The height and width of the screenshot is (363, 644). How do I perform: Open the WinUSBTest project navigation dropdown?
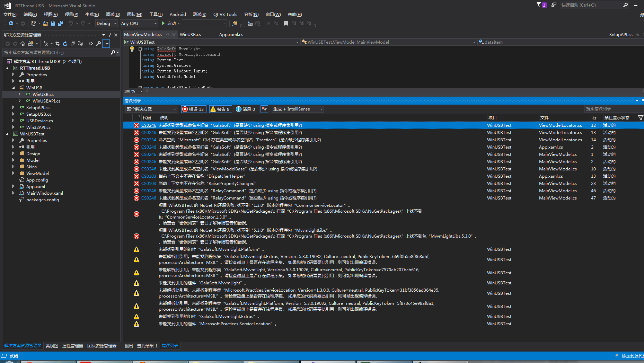coord(211,42)
